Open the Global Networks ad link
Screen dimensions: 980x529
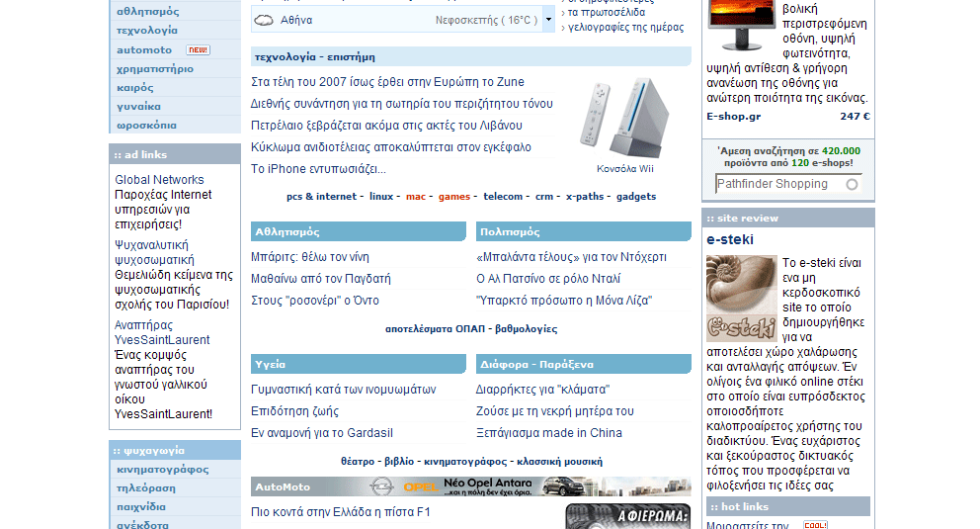(159, 179)
